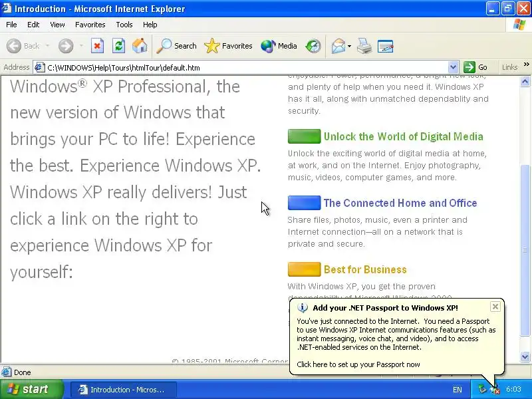
Task: Click the EN language bar indicator
Action: (457, 390)
